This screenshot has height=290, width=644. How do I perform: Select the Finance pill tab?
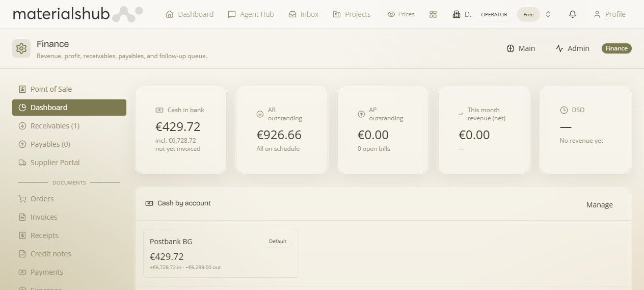coord(616,48)
